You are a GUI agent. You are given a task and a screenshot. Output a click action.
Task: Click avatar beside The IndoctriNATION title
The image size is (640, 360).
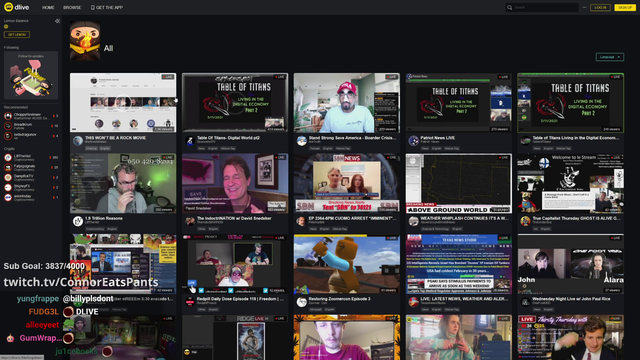coord(189,221)
